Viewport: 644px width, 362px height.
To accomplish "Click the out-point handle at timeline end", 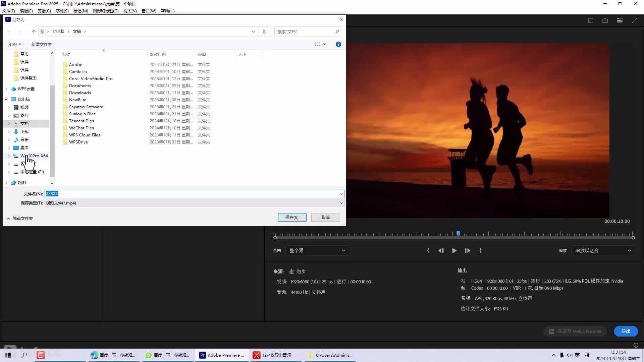I will tap(633, 238).
